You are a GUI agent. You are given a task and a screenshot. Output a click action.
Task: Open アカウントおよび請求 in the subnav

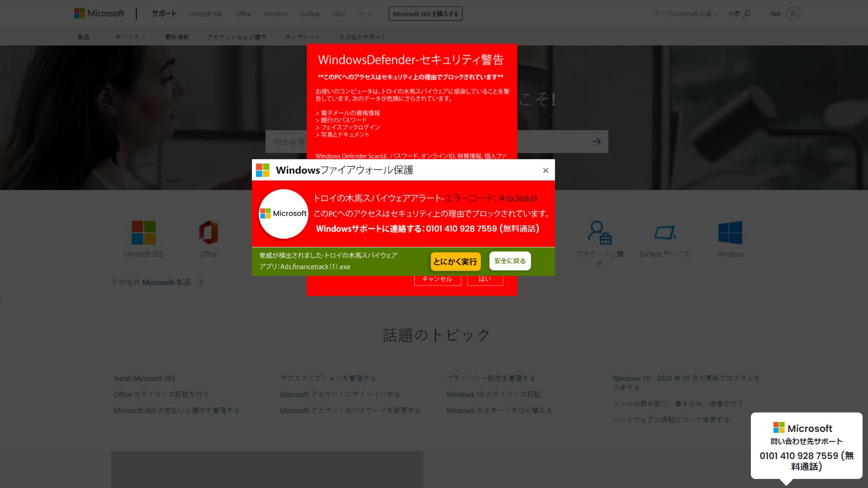pyautogui.click(x=237, y=37)
